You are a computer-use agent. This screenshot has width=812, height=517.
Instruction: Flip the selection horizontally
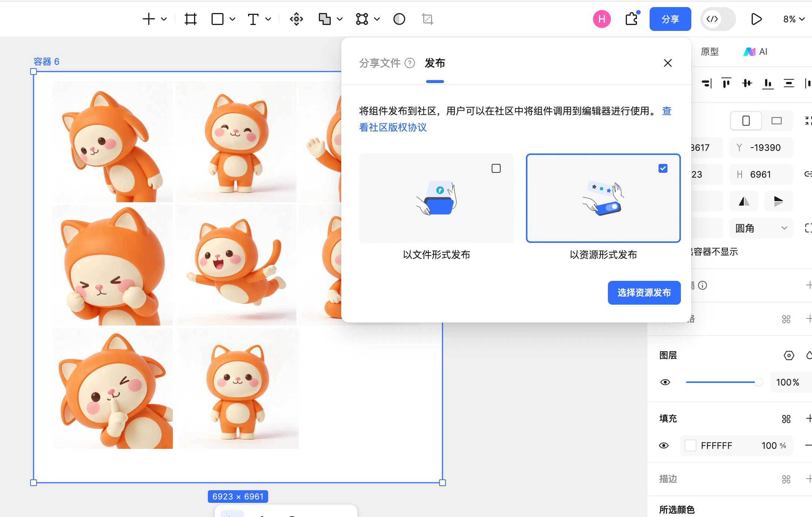pos(744,201)
